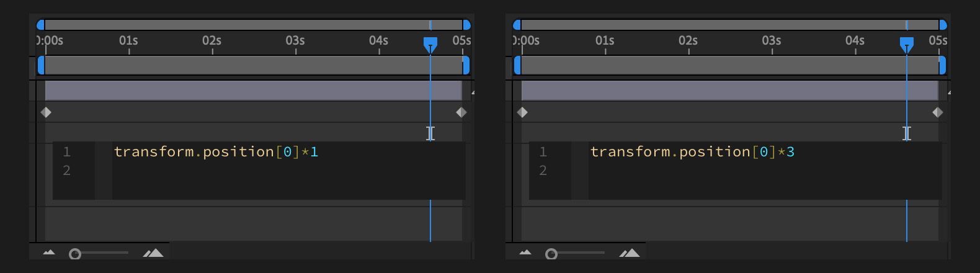This screenshot has height=273, width=980.
Task: Click the zoom out mountain icon in right timeline
Action: pos(525,253)
